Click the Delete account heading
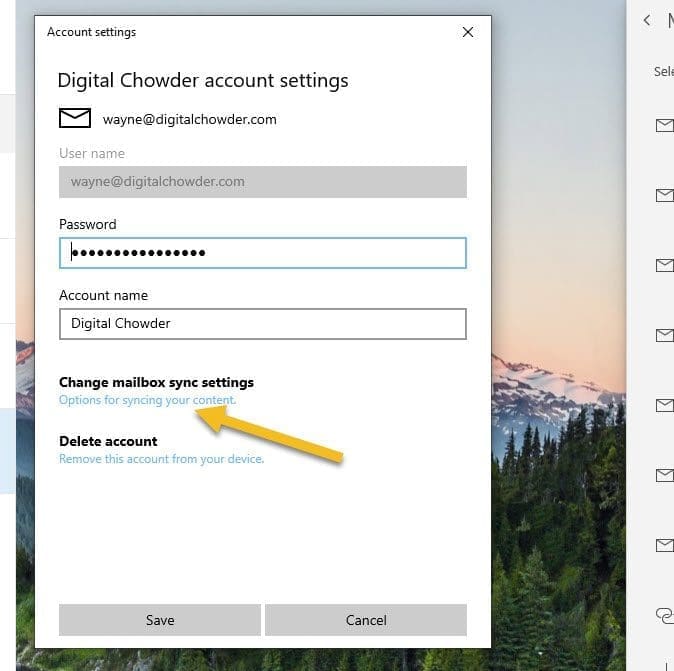 108,441
